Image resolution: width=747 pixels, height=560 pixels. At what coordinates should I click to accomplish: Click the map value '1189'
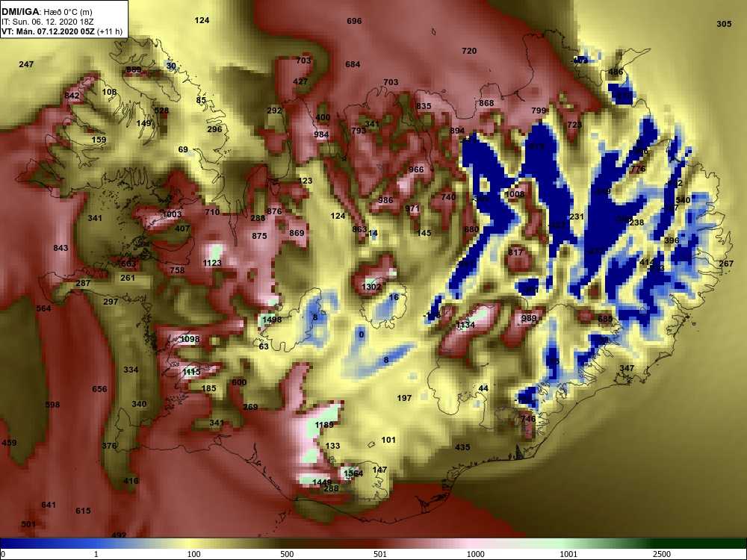point(324,425)
